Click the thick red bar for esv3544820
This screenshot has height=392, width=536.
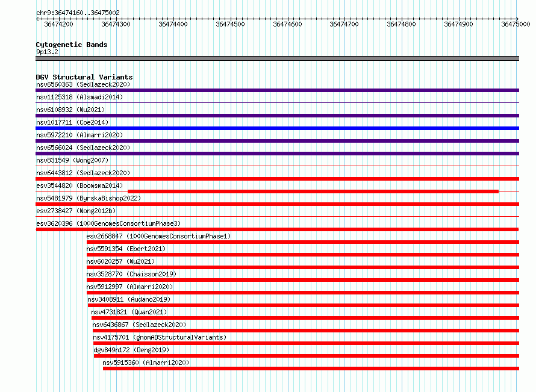(x=313, y=191)
